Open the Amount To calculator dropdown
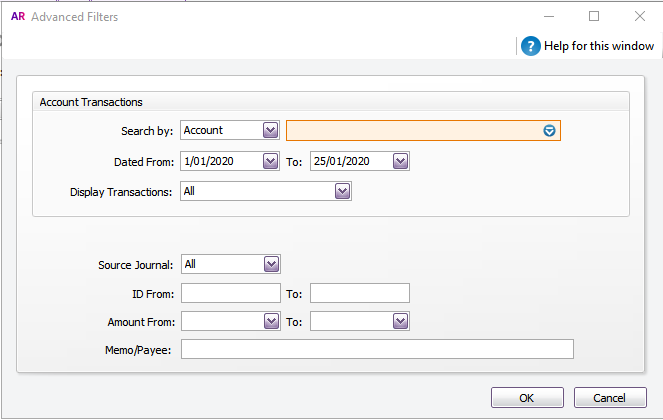Image resolution: width=663 pixels, height=420 pixels. coord(400,321)
